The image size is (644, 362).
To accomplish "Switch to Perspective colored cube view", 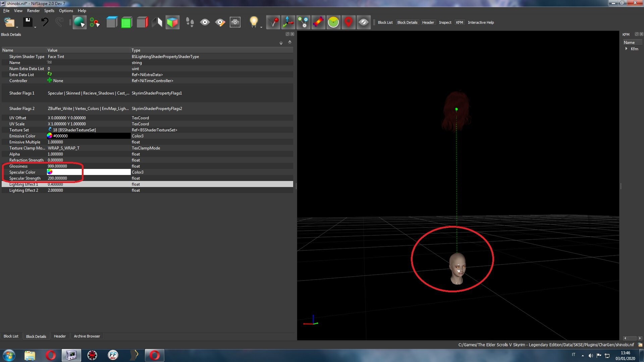I will [172, 22].
